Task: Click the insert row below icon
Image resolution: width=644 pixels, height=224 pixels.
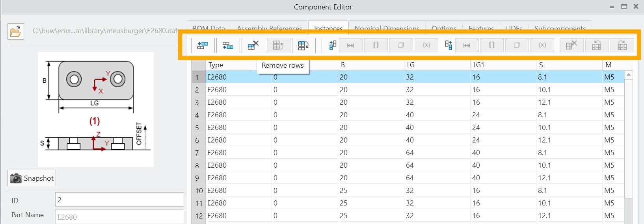Action: tap(228, 46)
